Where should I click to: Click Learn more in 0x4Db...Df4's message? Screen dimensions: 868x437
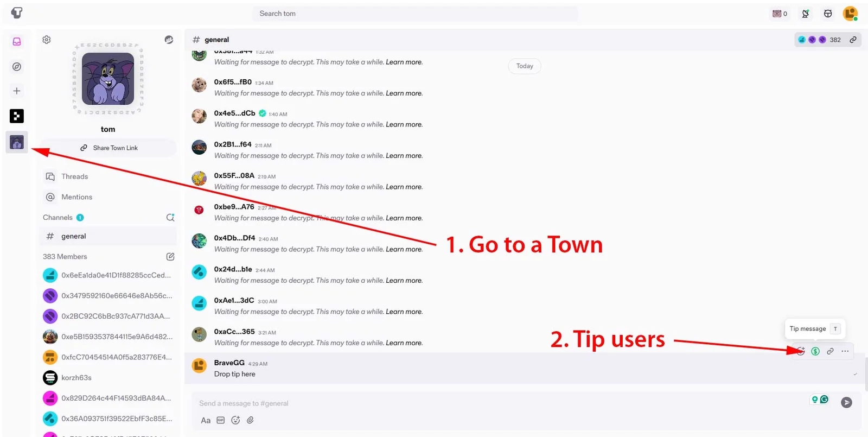(x=404, y=249)
